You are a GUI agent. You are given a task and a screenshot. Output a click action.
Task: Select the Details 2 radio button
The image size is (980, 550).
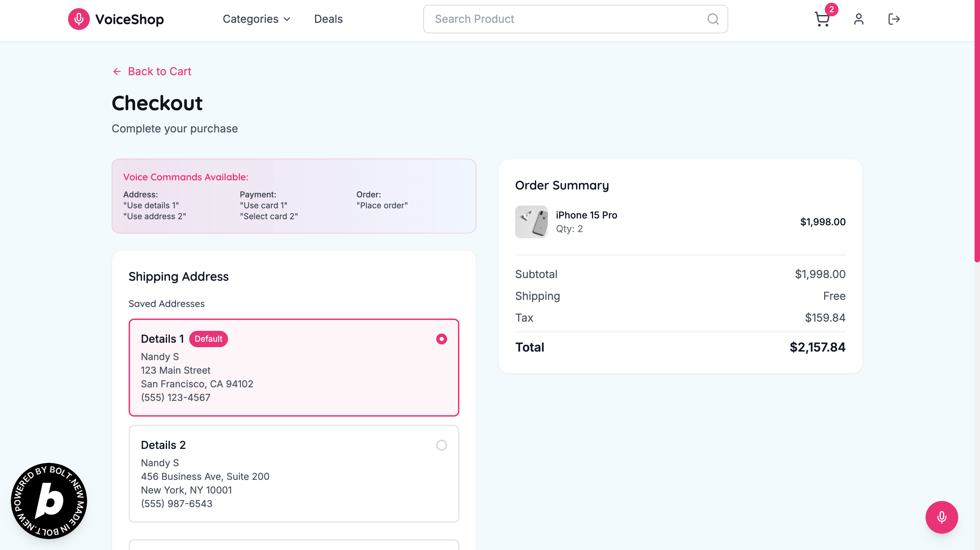[441, 445]
